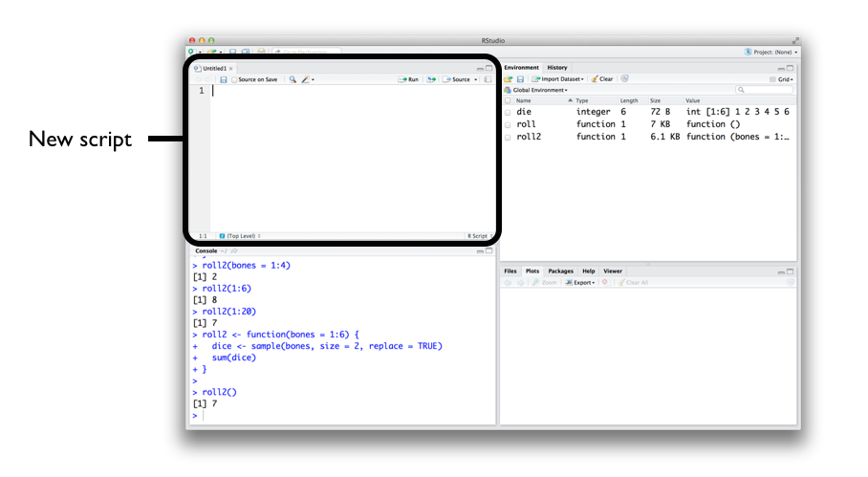Click the Source button in editor
Image resolution: width=868 pixels, height=477 pixels.
[460, 79]
